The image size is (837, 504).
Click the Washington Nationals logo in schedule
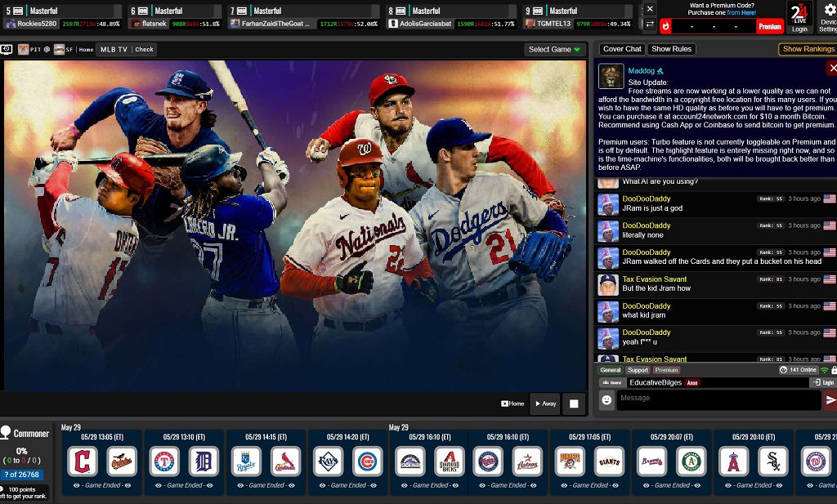click(x=816, y=462)
